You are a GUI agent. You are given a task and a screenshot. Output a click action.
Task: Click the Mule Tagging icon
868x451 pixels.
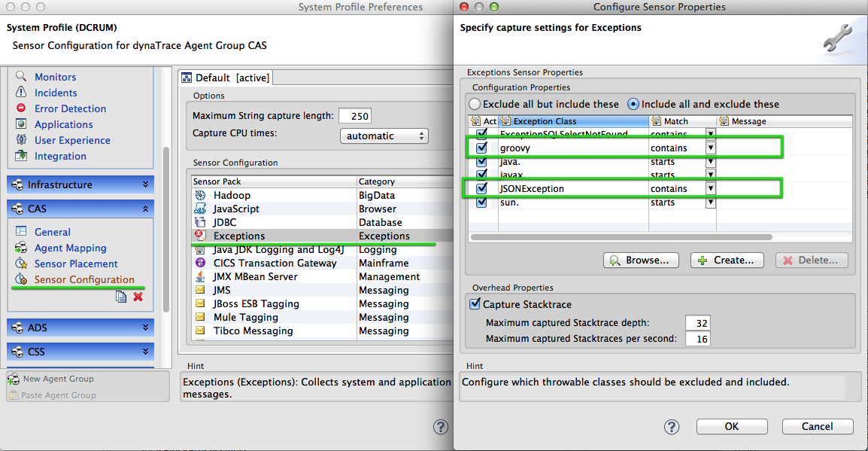coord(200,317)
